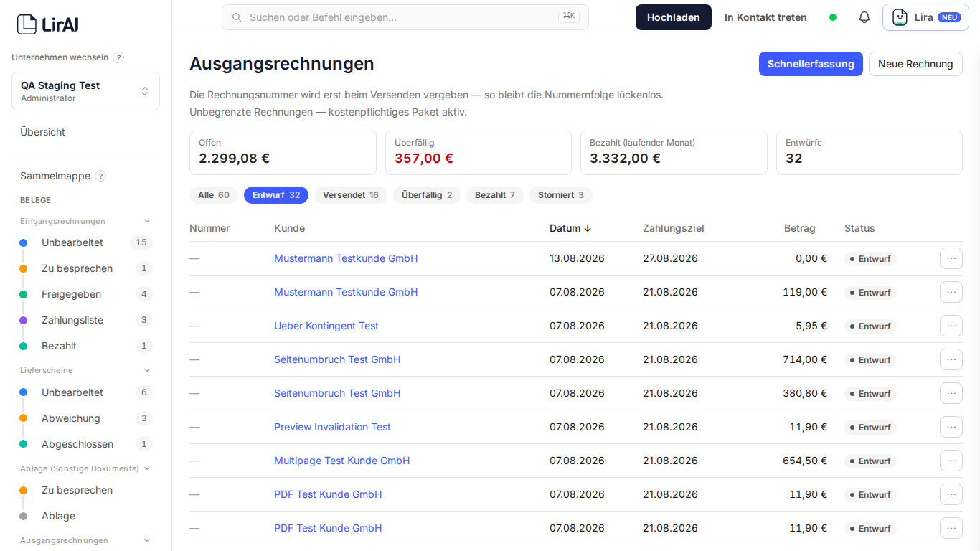Open the Multipage Test Kunde GmbH link
980x551 pixels.
click(342, 461)
